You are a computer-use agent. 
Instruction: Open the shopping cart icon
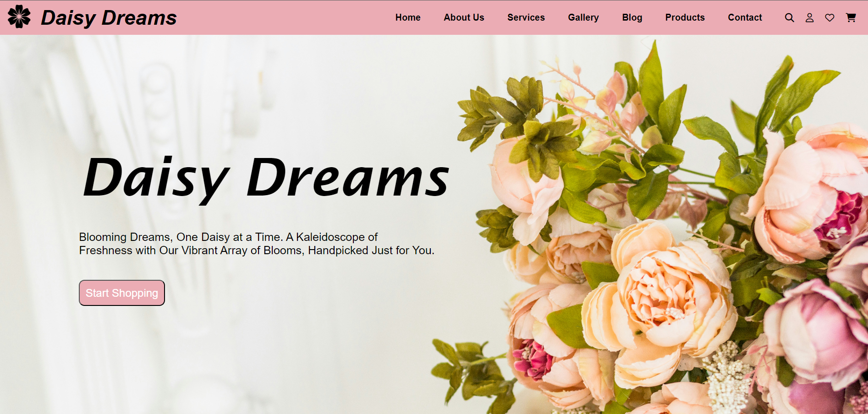[851, 18]
